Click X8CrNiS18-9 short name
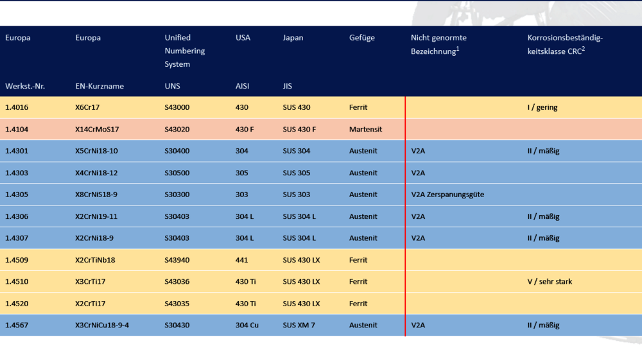Screen dimensions: 642x364 pos(96,195)
